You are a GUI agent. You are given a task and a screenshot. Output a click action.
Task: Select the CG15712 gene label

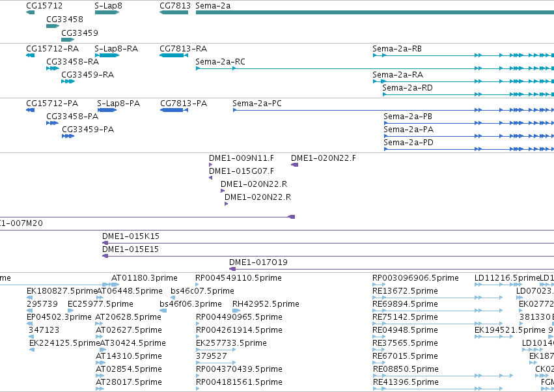pos(44,6)
